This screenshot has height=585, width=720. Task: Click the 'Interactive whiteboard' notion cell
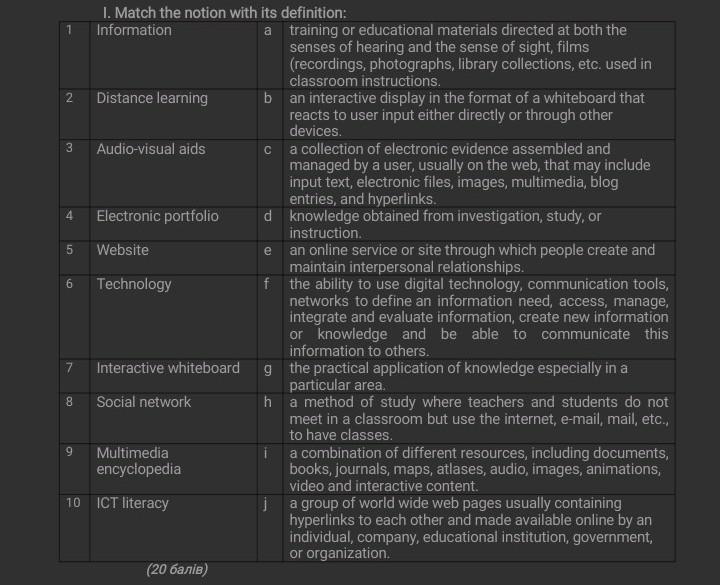coord(168,368)
